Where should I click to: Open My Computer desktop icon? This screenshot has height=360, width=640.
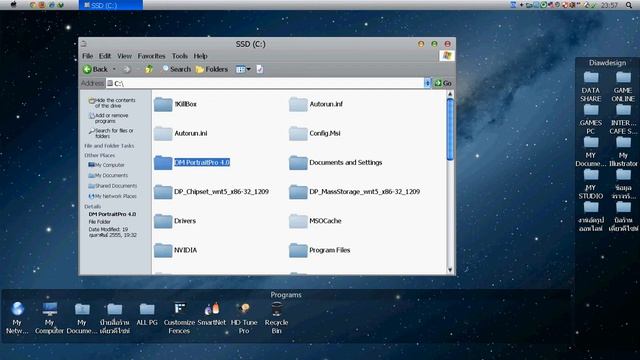[x=49, y=318]
